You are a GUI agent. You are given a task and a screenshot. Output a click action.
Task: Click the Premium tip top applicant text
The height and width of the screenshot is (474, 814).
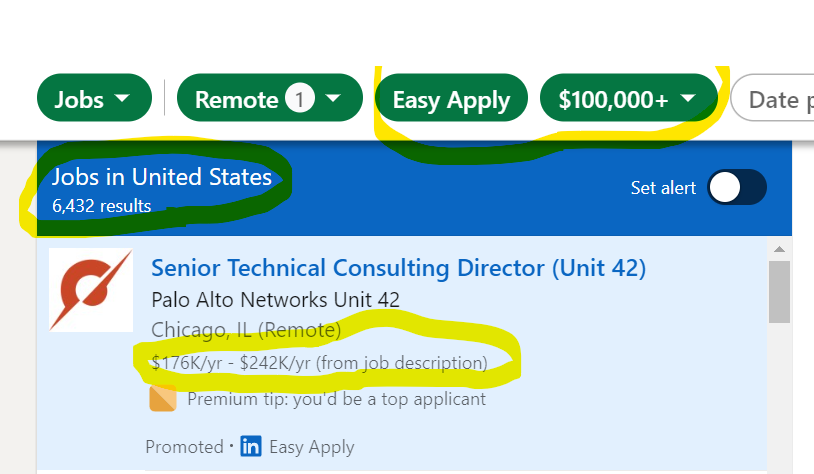[x=336, y=399]
